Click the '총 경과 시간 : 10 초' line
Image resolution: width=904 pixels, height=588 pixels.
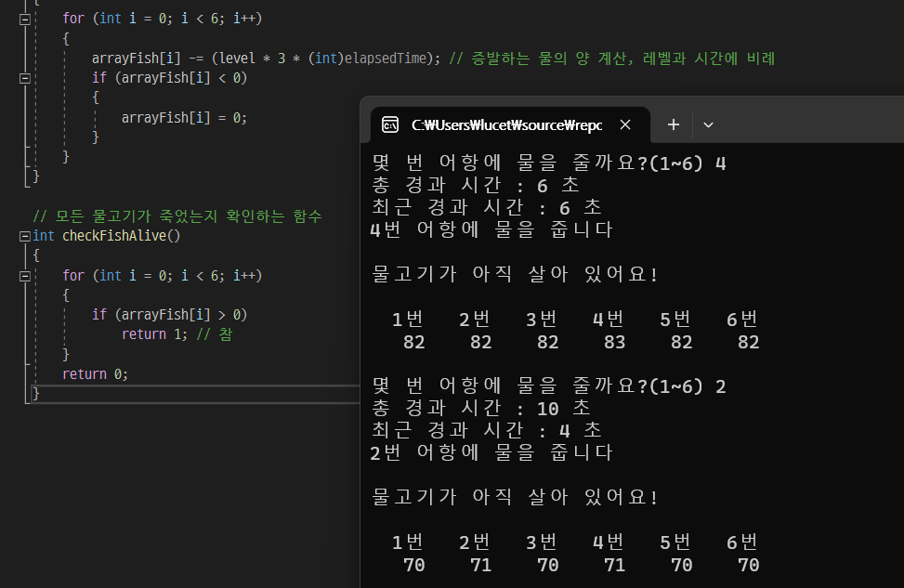[481, 408]
